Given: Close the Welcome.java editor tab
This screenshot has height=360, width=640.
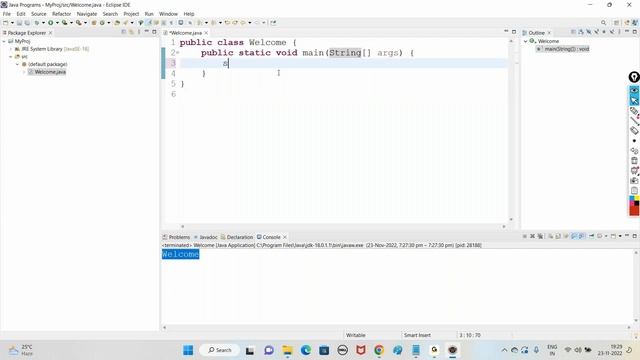Looking at the screenshot, I should click(x=206, y=33).
